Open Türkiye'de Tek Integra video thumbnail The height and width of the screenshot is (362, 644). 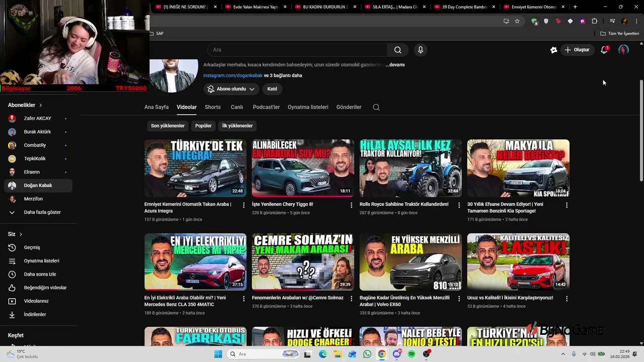(195, 168)
